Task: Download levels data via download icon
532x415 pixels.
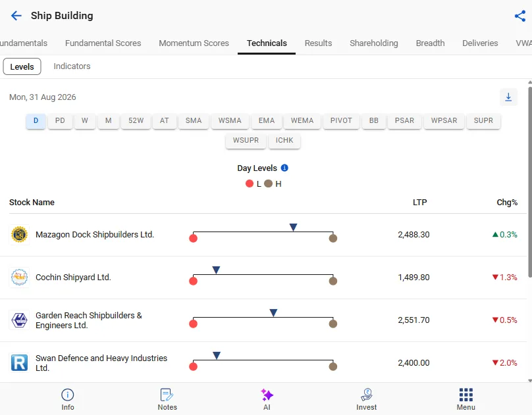Action: pyautogui.click(x=508, y=97)
